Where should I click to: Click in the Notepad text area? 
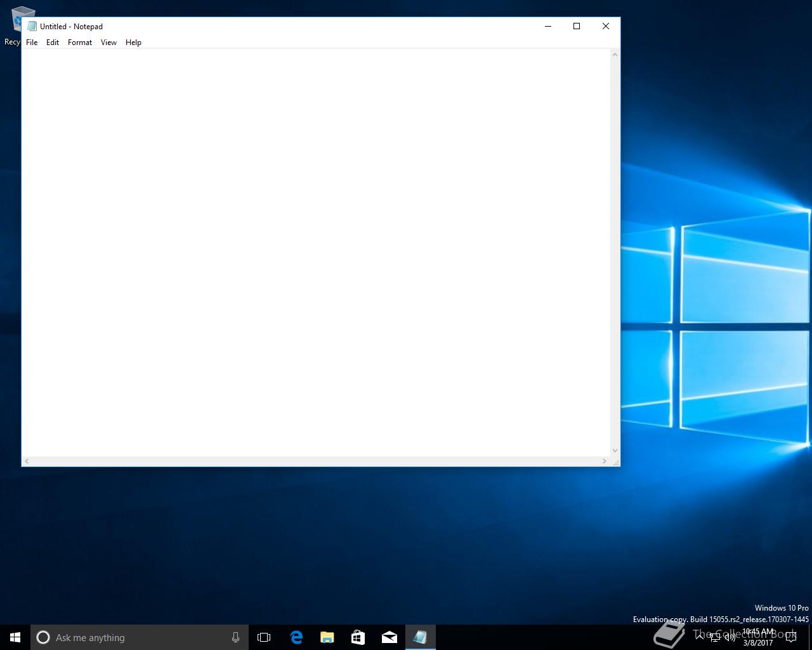(316, 252)
